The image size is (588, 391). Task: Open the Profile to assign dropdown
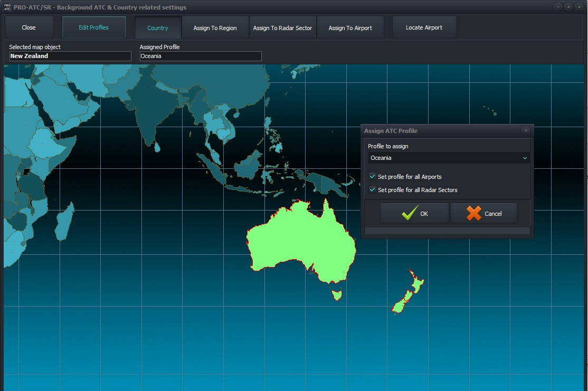[449, 158]
